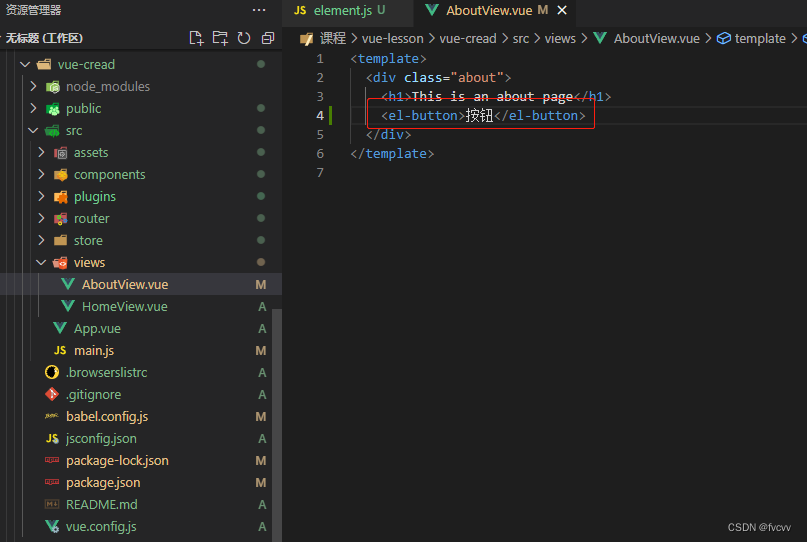Click the views breadcrumb segment
This screenshot has width=807, height=542.
point(560,39)
